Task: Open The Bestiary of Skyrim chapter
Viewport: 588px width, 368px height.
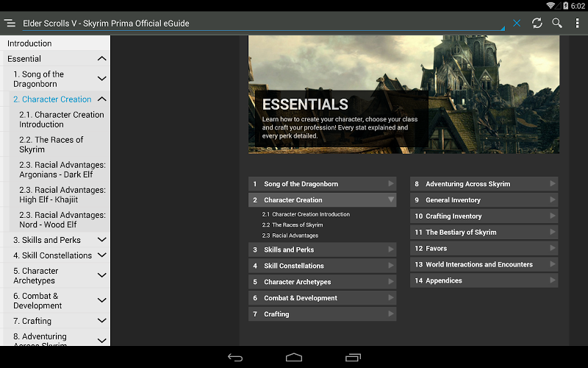Action: click(x=484, y=233)
